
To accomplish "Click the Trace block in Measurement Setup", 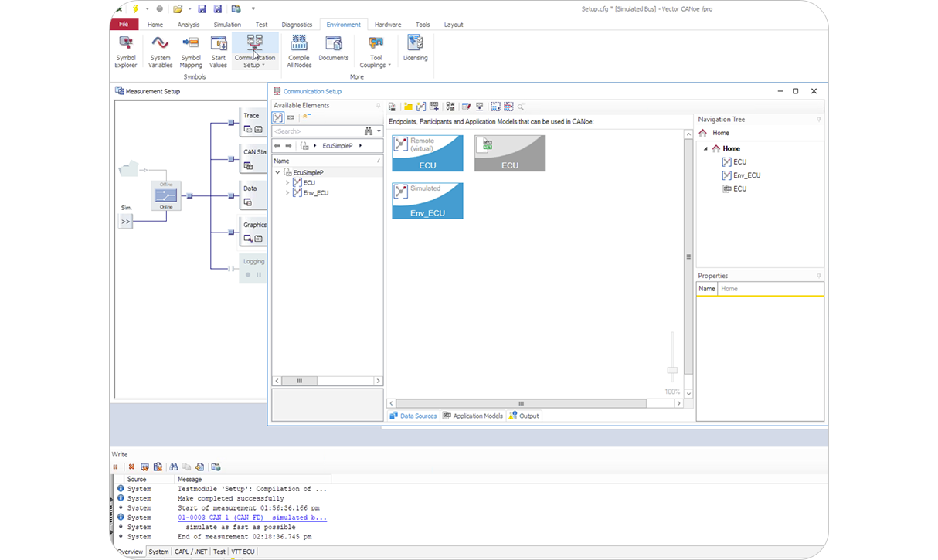I will [253, 122].
